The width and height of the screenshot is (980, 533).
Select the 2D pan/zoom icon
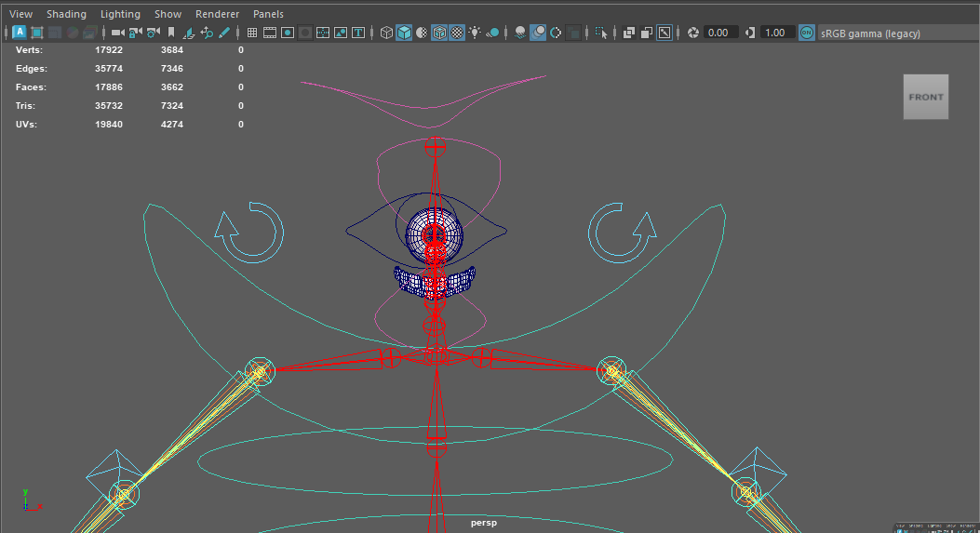coord(207,33)
